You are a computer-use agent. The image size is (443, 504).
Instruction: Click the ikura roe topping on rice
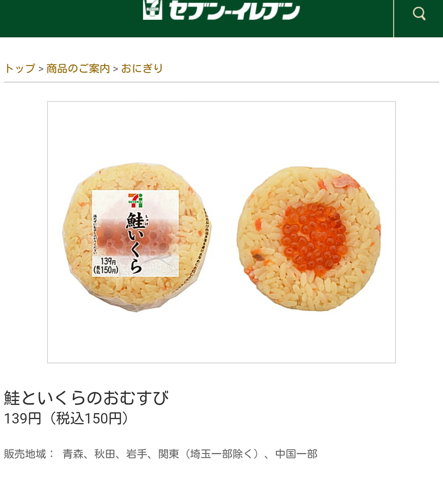click(x=315, y=237)
